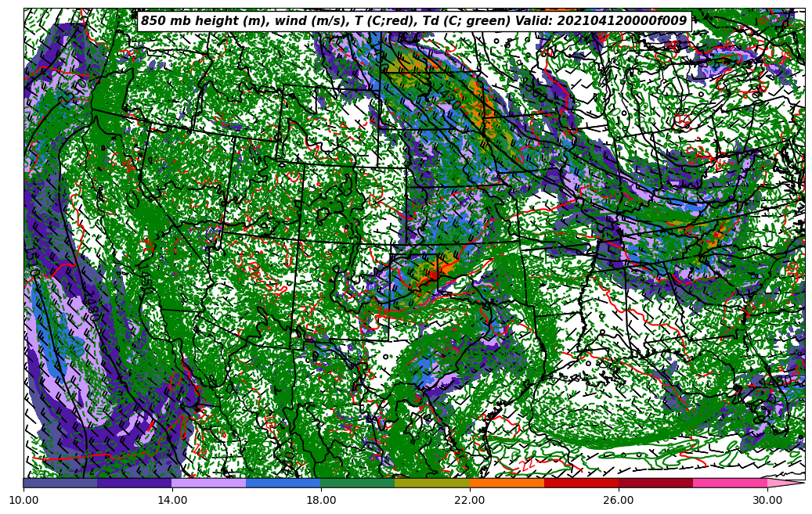Click the olive colorbar segment before 22.00

[432, 483]
